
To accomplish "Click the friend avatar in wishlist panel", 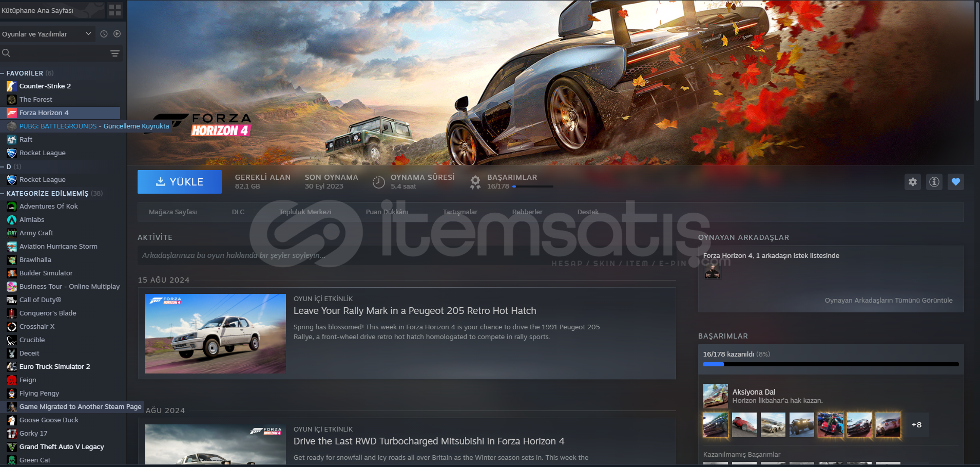I will coord(712,271).
